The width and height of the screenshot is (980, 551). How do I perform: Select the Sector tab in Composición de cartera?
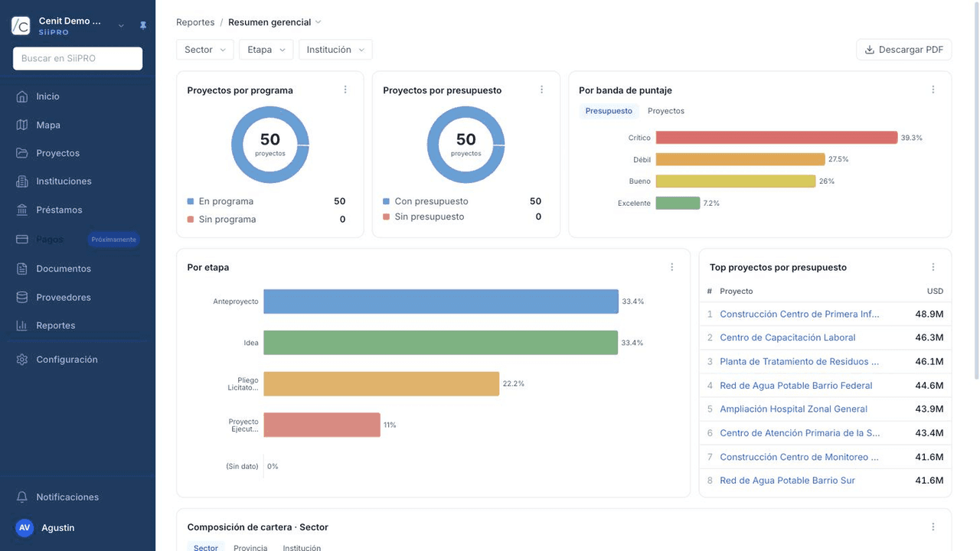(206, 548)
